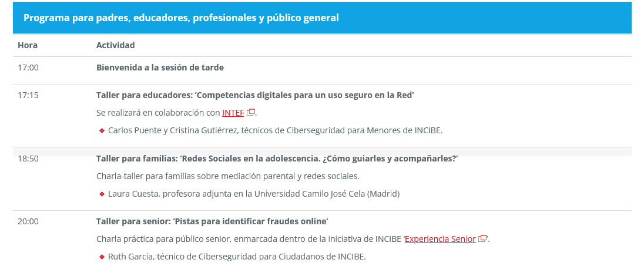Viewport: 644px width, 273px height.
Task: Open the INTEF link
Action: pyautogui.click(x=233, y=113)
